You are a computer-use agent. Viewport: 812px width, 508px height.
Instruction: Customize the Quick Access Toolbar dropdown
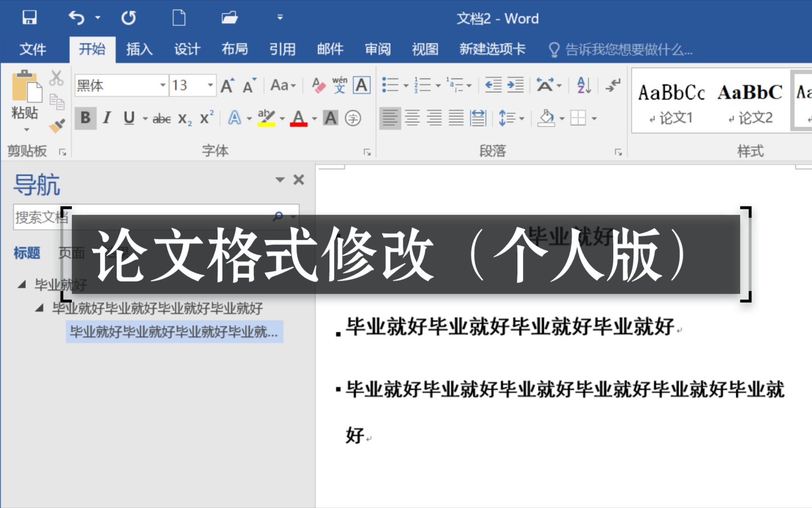(x=280, y=18)
